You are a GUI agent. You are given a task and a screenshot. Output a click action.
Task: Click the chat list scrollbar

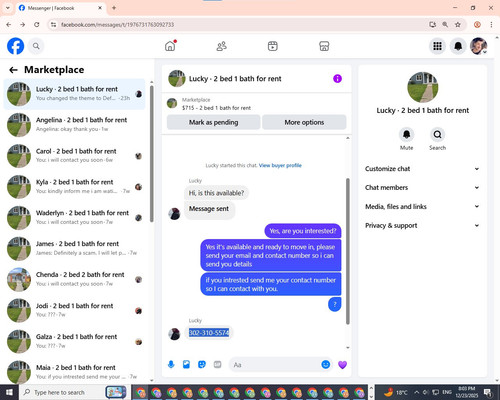[x=152, y=153]
